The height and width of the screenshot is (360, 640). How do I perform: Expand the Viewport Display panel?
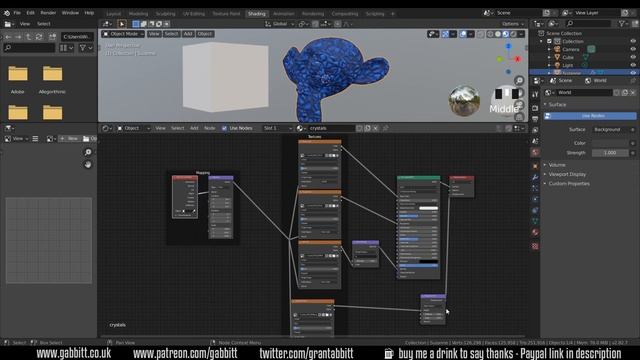tap(567, 174)
